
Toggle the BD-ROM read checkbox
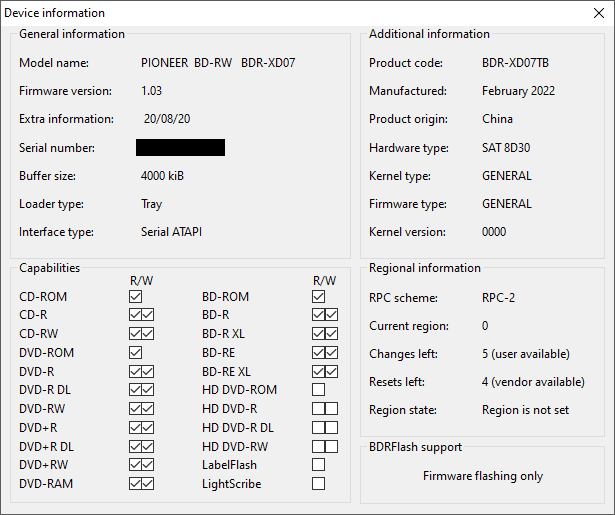tap(318, 297)
